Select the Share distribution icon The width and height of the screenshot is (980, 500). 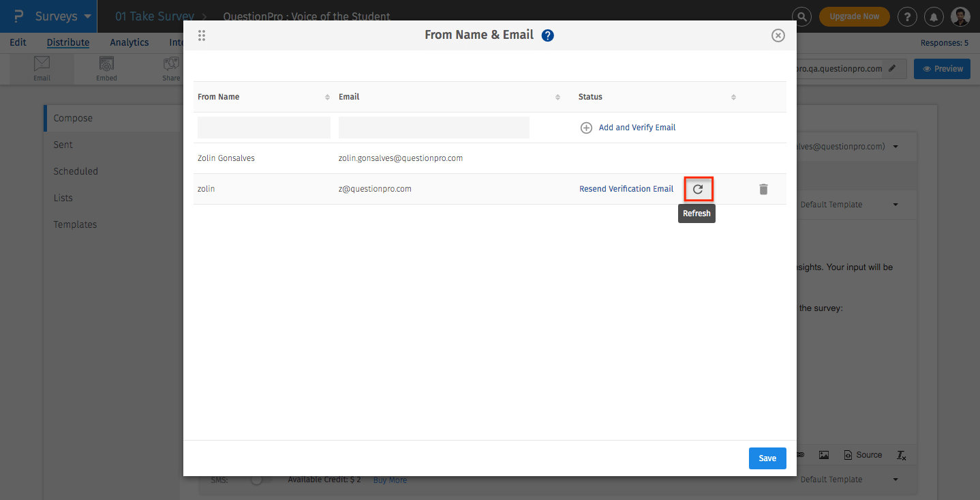pyautogui.click(x=171, y=69)
